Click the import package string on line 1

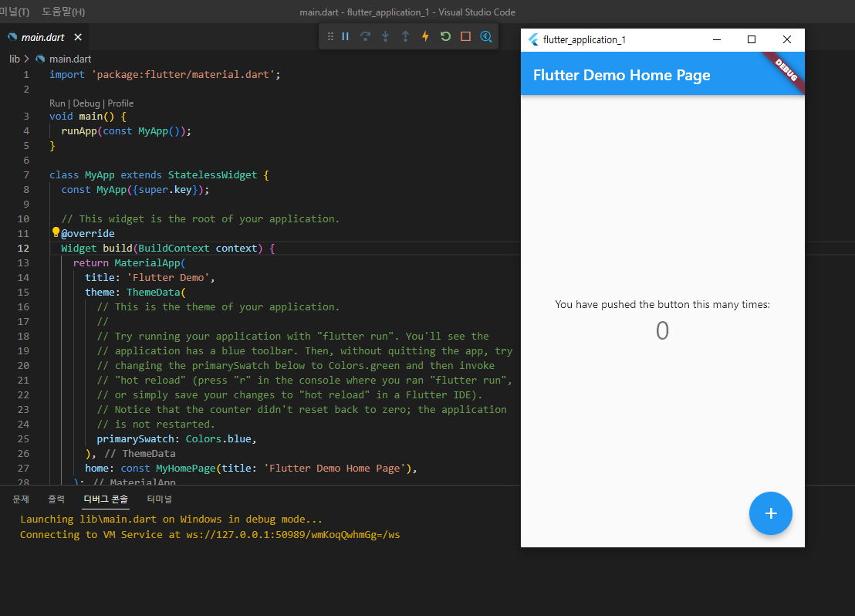click(x=183, y=74)
